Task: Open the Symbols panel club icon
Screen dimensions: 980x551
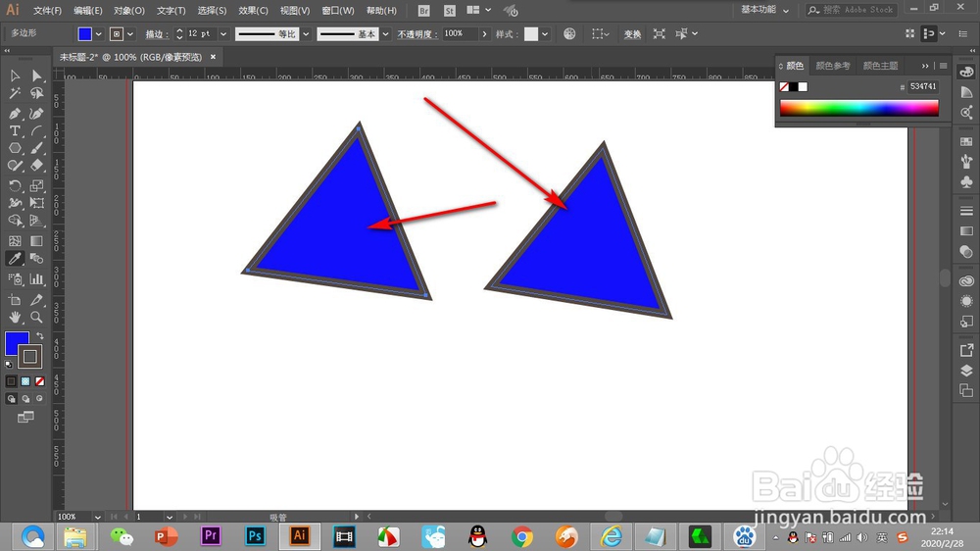Action: point(966,181)
